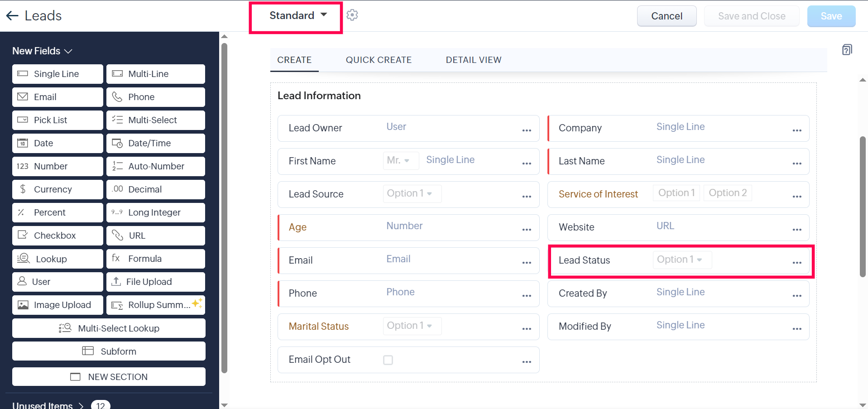Click the Subform field type
The height and width of the screenshot is (409, 868).
point(109,351)
